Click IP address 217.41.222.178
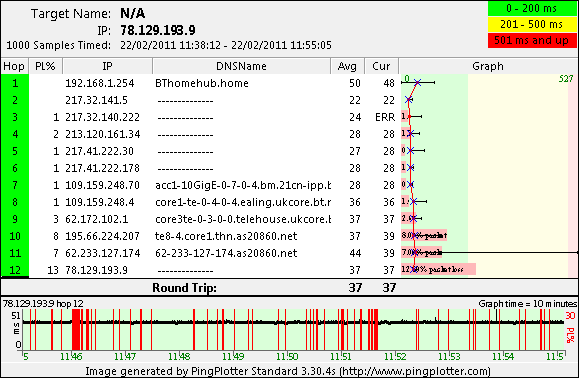 [x=102, y=168]
